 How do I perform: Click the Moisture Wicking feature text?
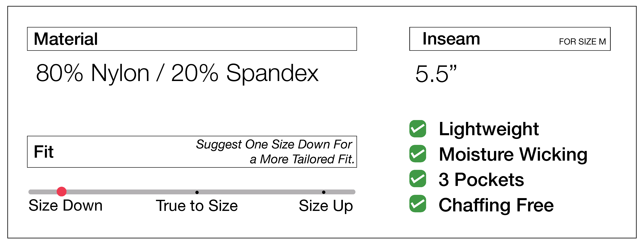[x=513, y=154]
